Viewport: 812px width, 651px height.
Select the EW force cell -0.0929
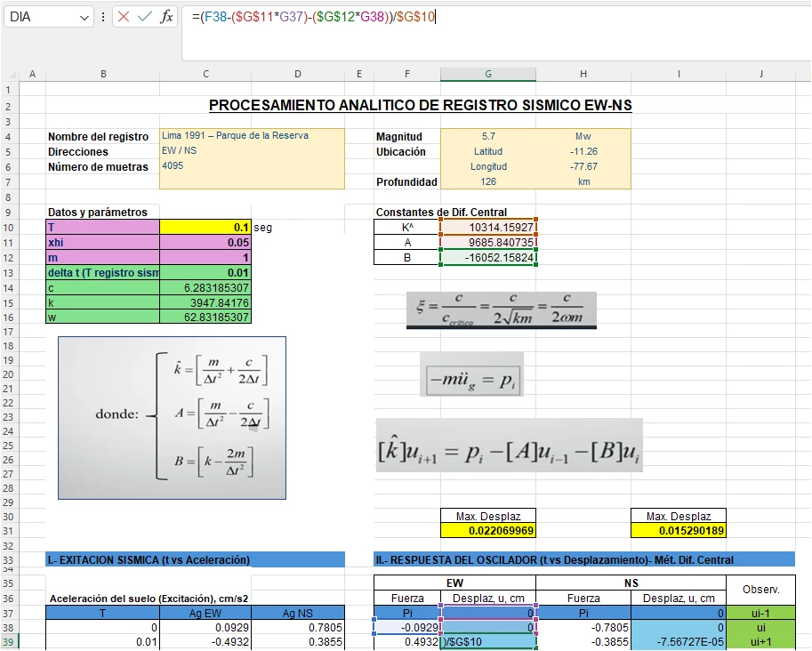tap(407, 627)
